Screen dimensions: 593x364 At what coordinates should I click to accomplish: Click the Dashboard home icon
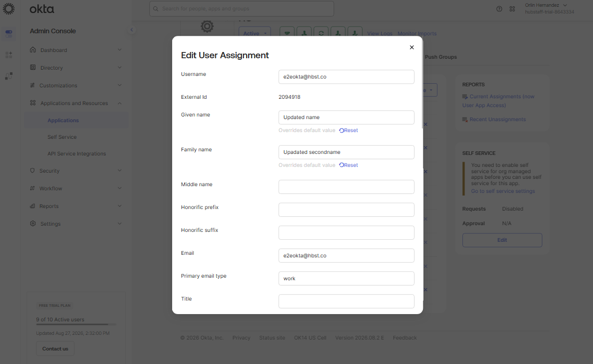33,49
